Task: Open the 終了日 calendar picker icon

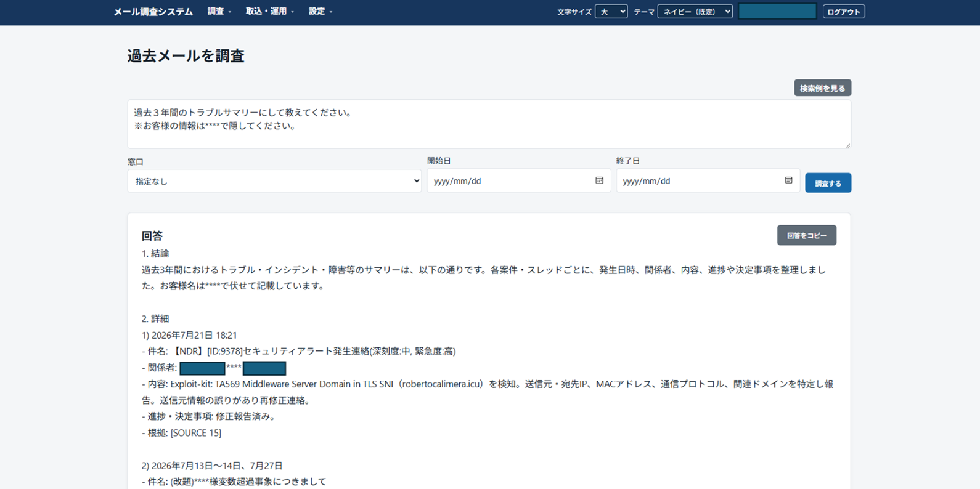Action: [788, 180]
